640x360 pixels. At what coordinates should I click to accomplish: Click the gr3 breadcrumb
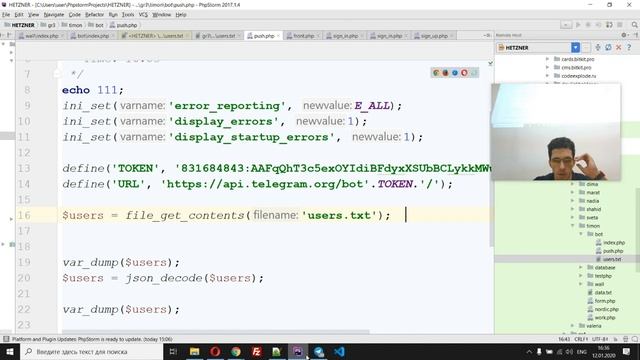tap(48, 25)
